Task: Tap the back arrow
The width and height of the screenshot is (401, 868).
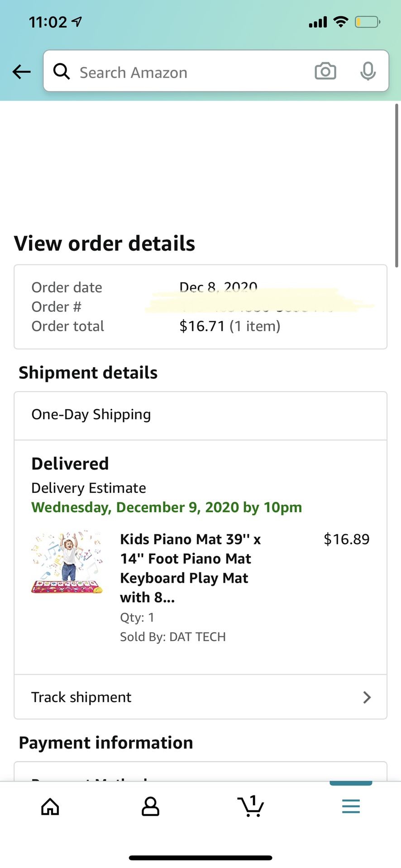Action: coord(21,71)
